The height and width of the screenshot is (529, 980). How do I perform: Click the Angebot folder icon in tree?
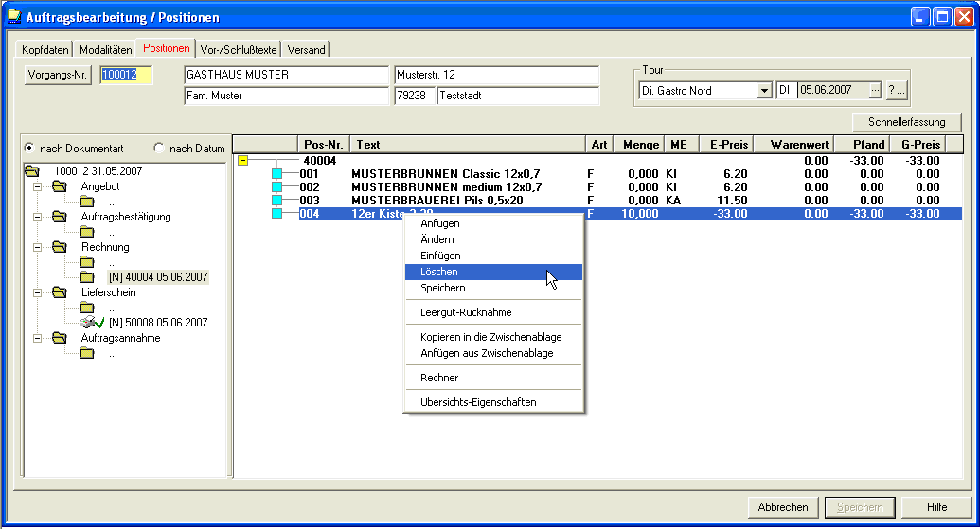tap(61, 186)
